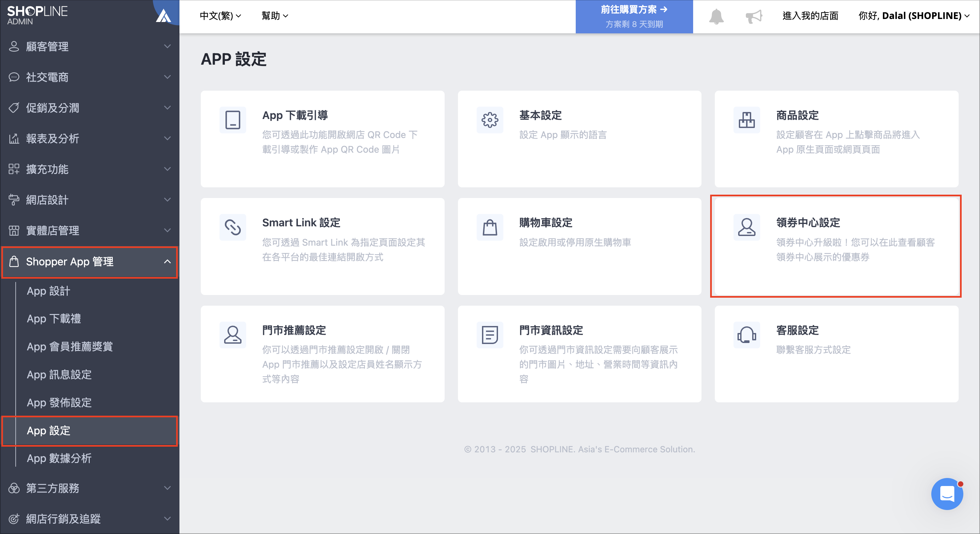980x534 pixels.
Task: Open App 設計 in the sidebar
Action: (x=48, y=291)
